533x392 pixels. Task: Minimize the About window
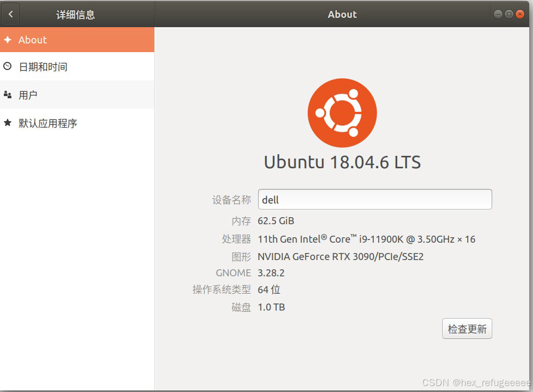pos(498,14)
